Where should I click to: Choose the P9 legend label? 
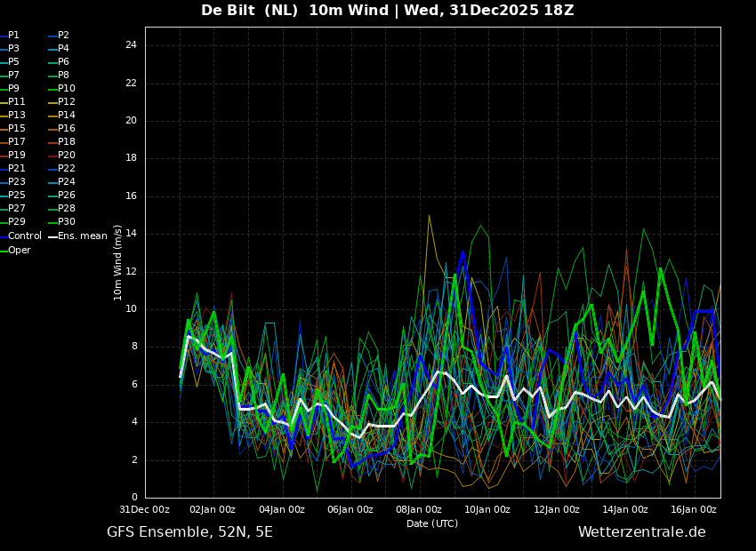[x=10, y=89]
